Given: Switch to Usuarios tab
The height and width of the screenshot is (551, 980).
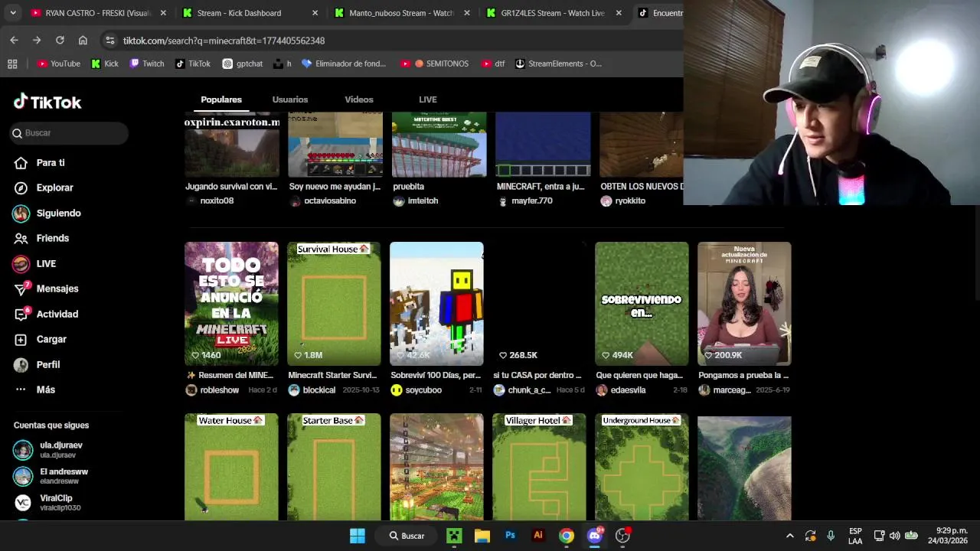Looking at the screenshot, I should [x=290, y=99].
